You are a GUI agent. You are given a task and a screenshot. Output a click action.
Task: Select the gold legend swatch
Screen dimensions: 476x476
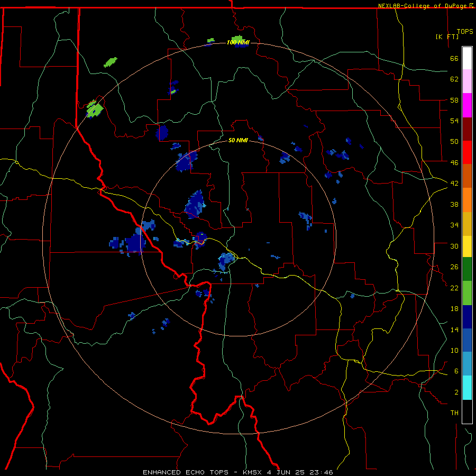(467, 224)
